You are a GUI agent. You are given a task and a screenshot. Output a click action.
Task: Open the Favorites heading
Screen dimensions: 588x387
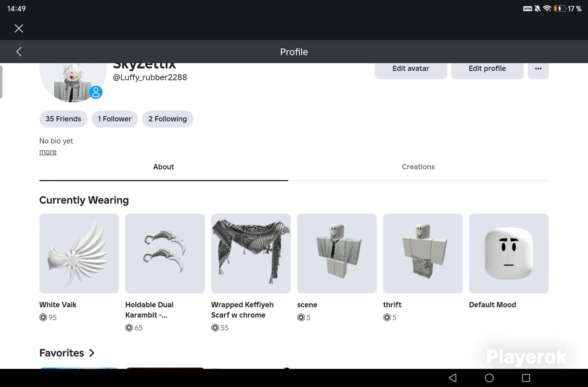(x=62, y=353)
